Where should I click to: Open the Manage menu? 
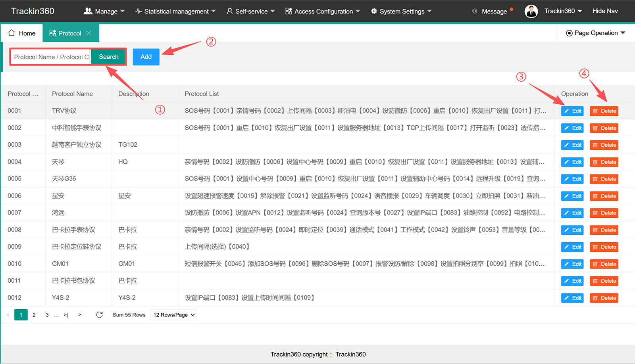tap(104, 11)
